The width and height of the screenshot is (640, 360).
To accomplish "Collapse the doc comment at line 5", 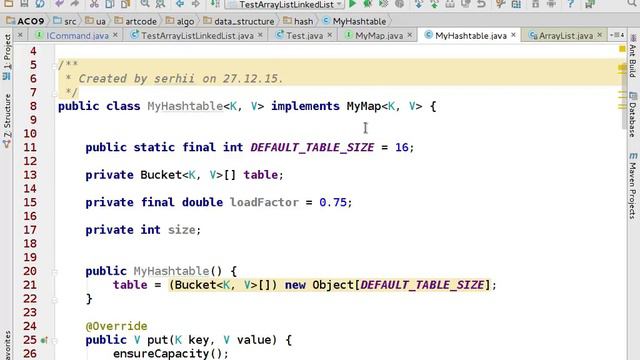I will (x=55, y=65).
